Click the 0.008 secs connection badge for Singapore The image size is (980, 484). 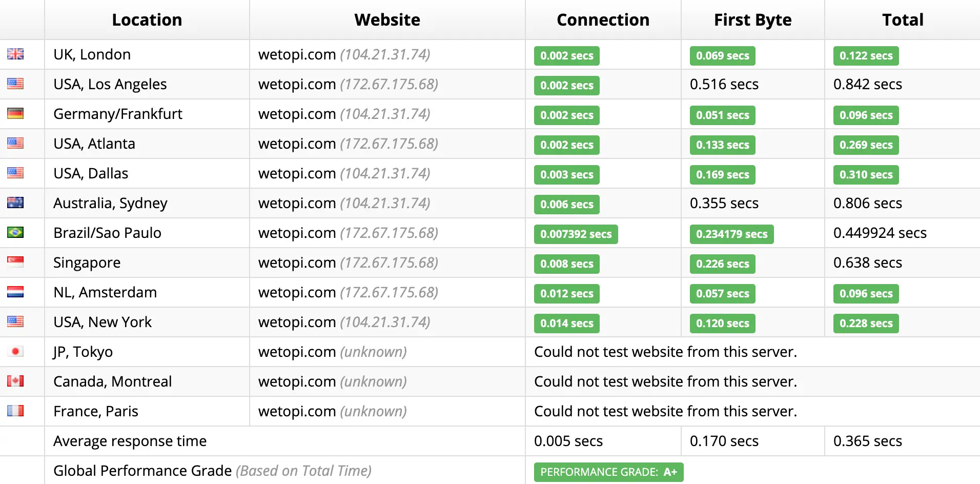(x=567, y=264)
